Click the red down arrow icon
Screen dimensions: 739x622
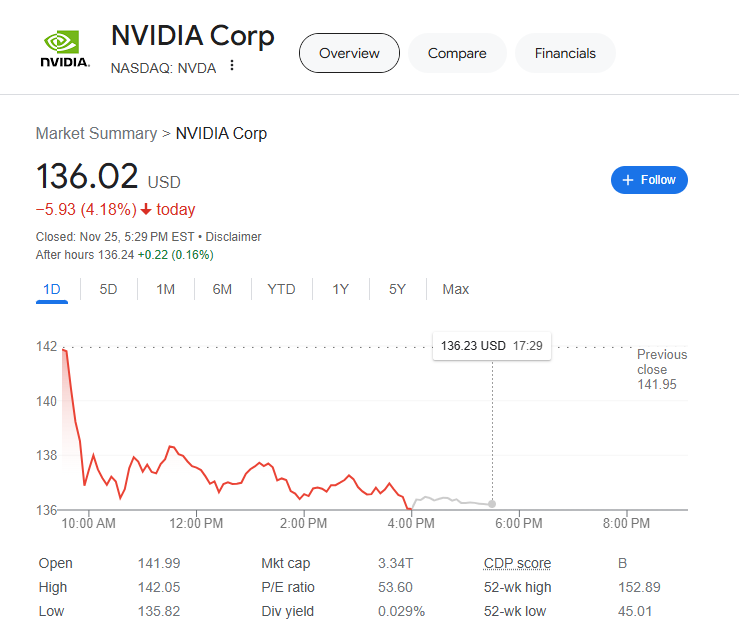tap(146, 210)
